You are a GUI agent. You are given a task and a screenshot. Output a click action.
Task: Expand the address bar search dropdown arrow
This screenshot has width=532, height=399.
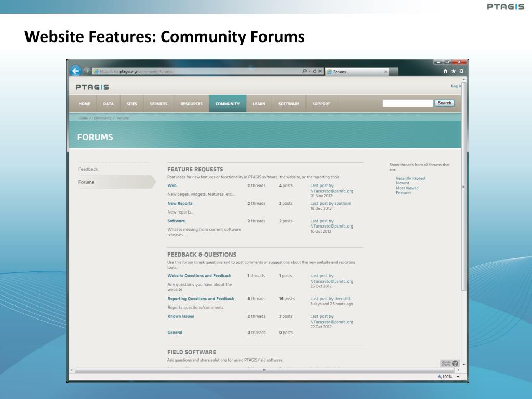(309, 71)
